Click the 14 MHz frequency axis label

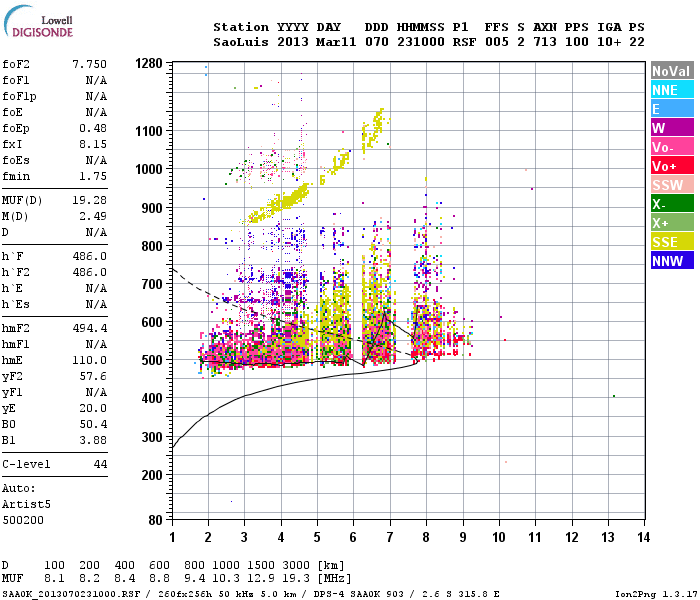click(x=643, y=537)
